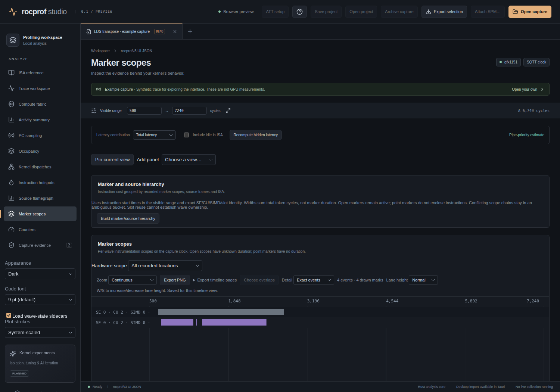
Task: Enable Include idle in ISA checkbox
Action: (187, 135)
